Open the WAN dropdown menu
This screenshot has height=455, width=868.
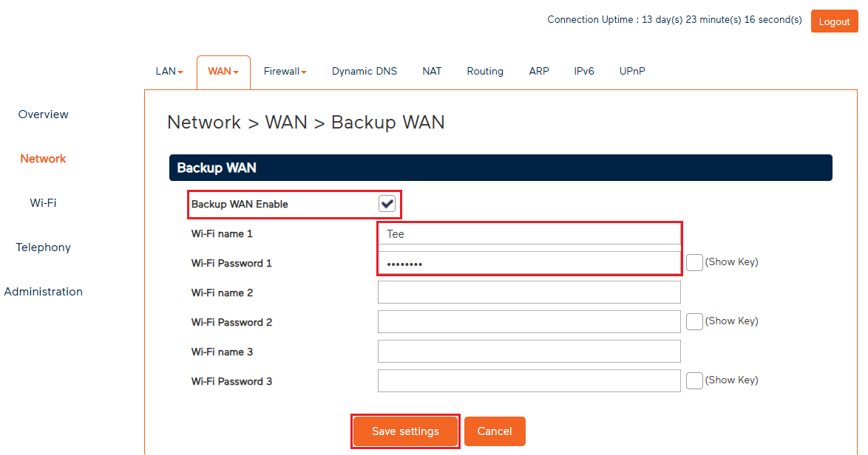coord(223,71)
